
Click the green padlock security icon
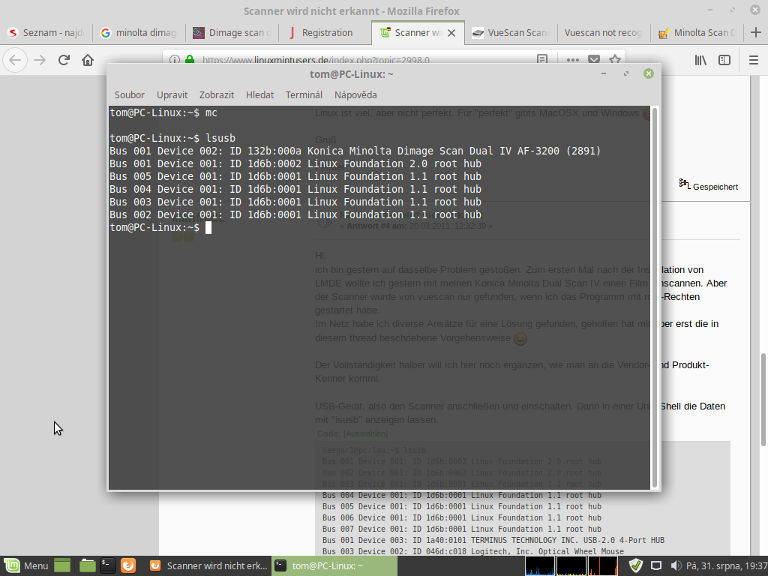(x=190, y=60)
